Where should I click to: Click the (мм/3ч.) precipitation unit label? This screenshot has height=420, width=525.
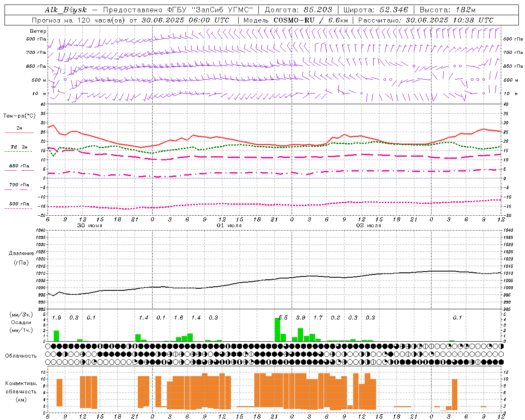point(21,315)
